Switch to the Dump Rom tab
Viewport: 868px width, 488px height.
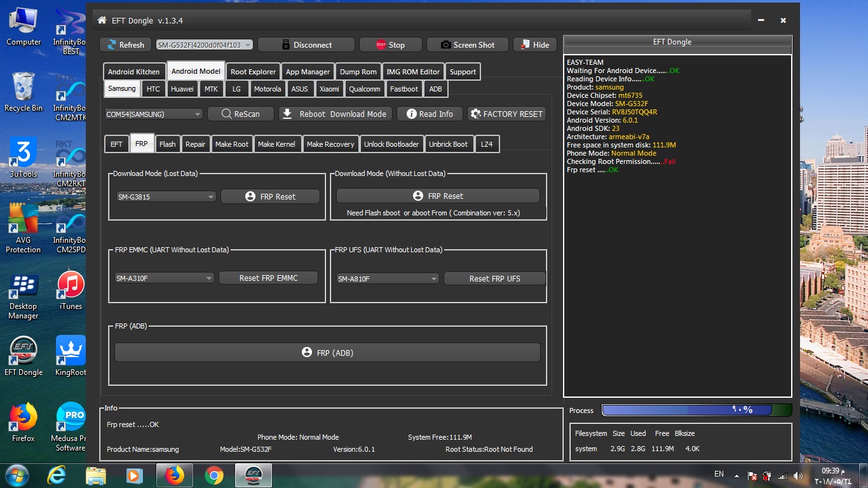tap(358, 72)
